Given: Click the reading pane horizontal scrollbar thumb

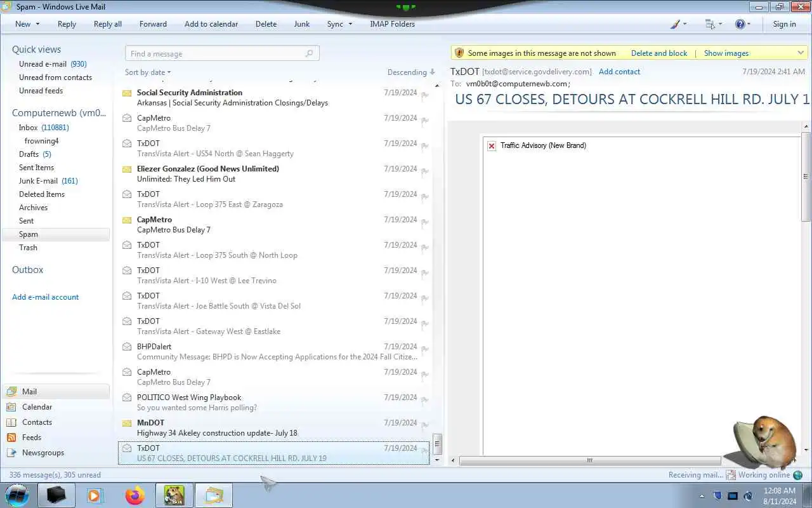Looking at the screenshot, I should pyautogui.click(x=590, y=460).
